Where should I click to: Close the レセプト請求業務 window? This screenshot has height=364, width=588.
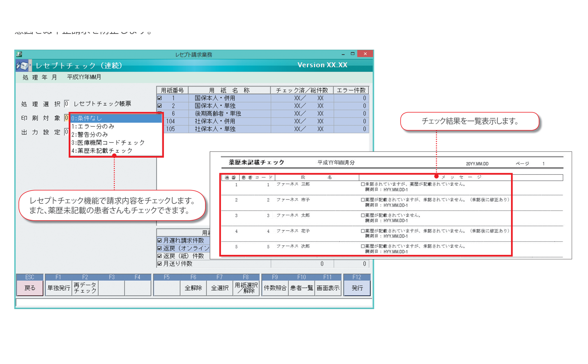365,54
